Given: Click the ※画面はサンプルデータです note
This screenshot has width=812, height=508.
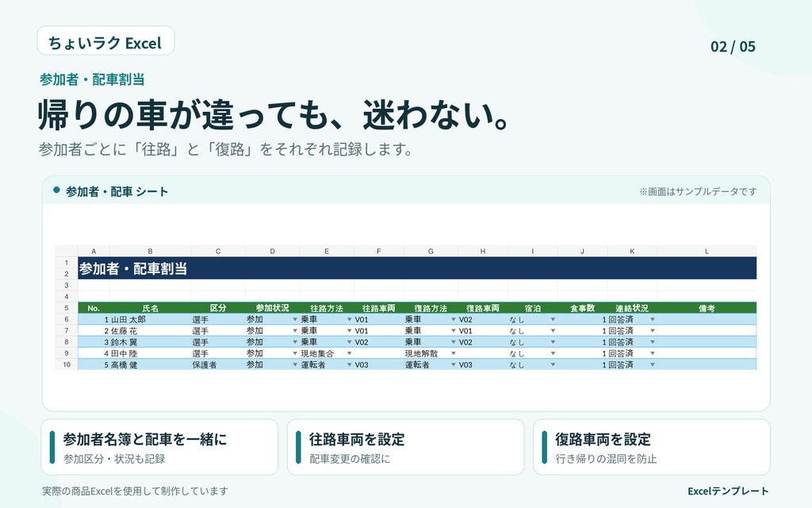Looking at the screenshot, I should point(698,192).
